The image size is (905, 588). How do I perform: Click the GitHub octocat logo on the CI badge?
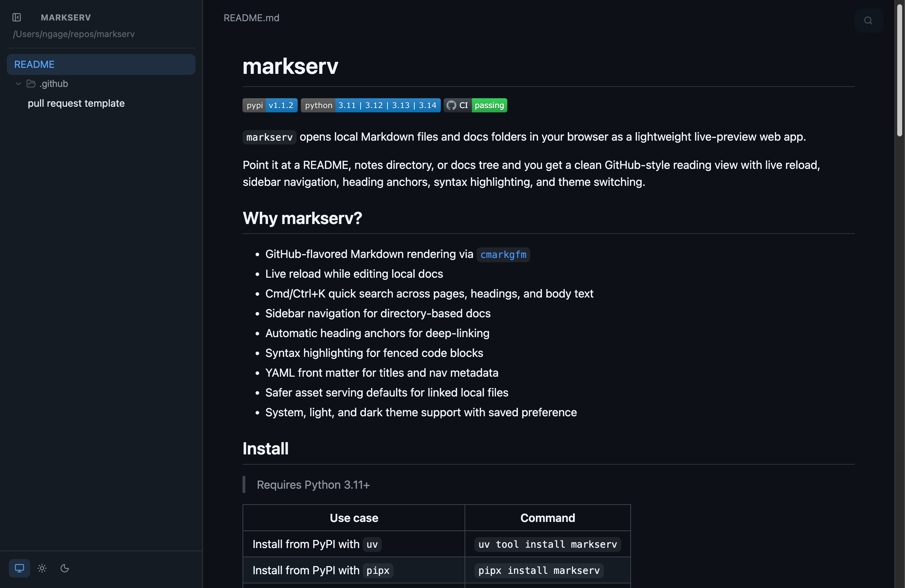[x=452, y=105]
